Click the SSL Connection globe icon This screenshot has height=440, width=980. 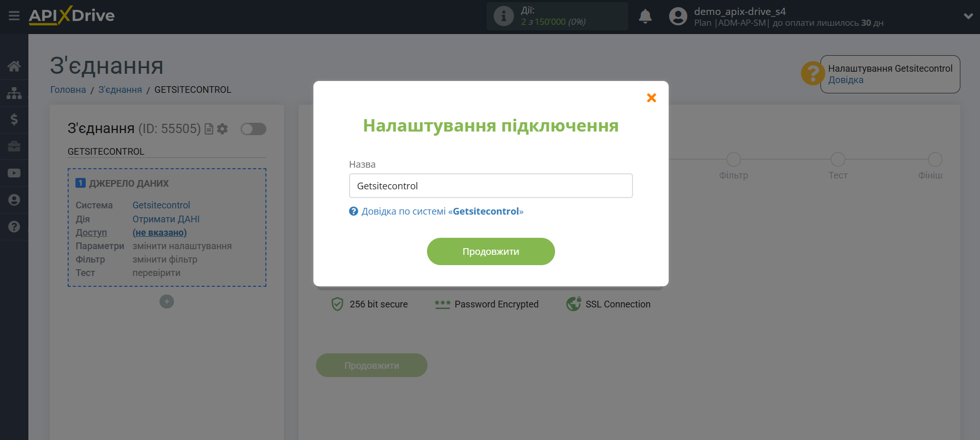(574, 304)
